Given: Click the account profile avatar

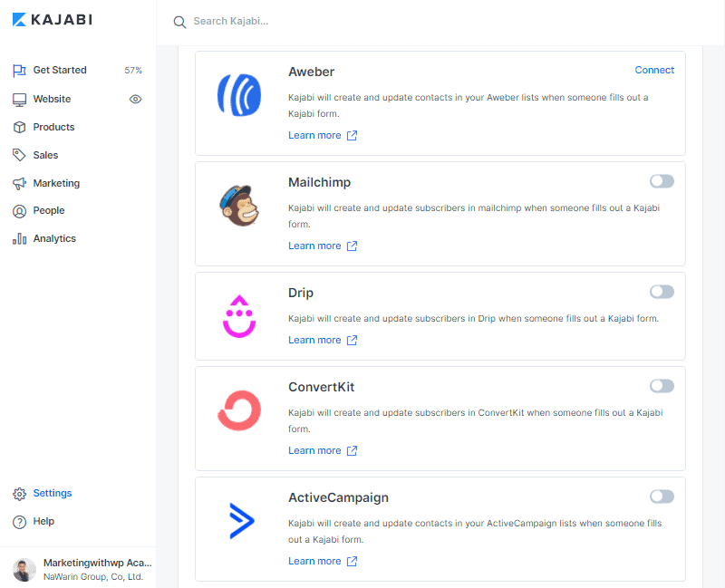Looking at the screenshot, I should (x=24, y=570).
